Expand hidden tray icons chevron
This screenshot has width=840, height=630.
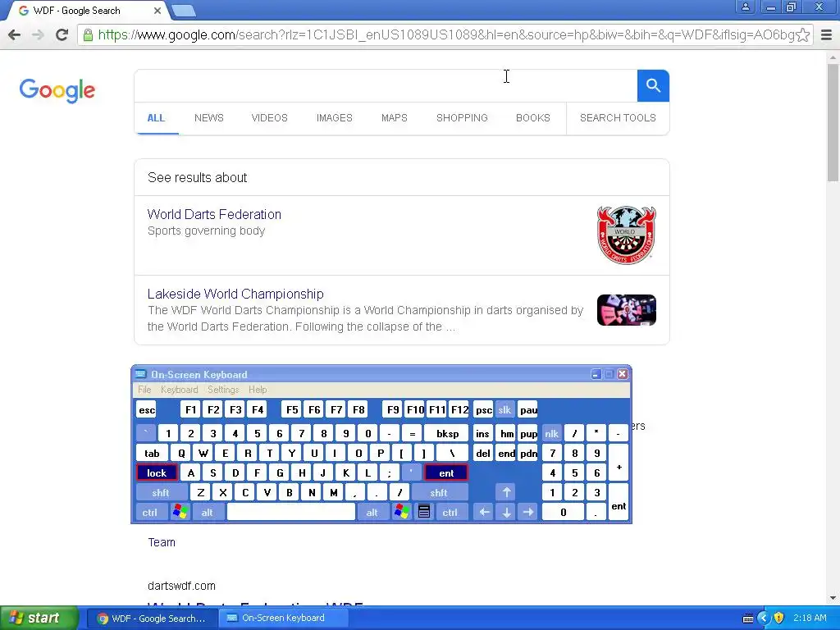pyautogui.click(x=764, y=619)
